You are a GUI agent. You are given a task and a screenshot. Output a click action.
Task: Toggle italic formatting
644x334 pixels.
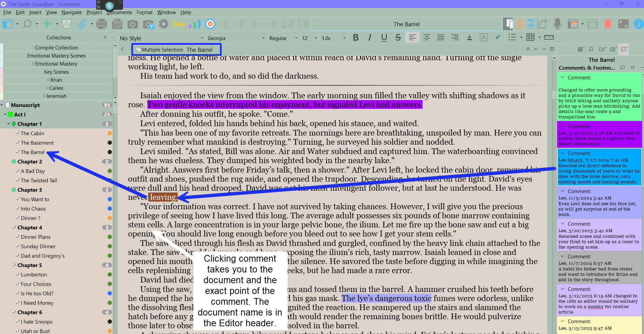(370, 38)
